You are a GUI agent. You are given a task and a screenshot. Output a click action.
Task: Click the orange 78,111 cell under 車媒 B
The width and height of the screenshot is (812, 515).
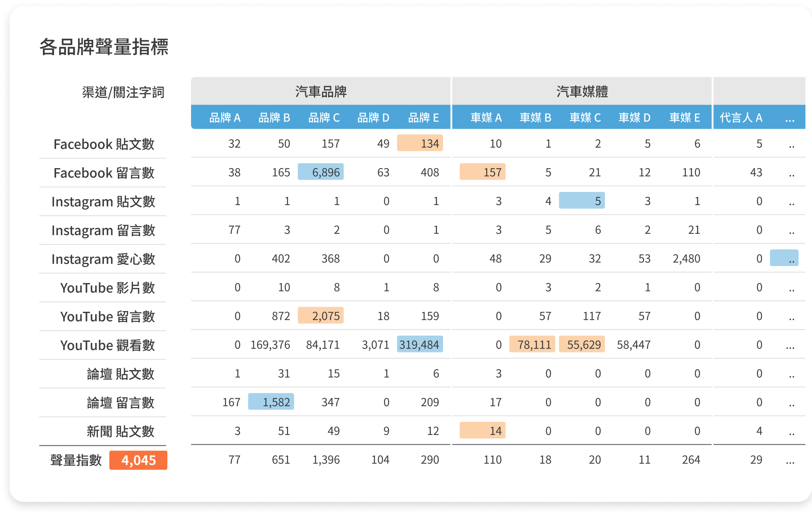pyautogui.click(x=532, y=345)
